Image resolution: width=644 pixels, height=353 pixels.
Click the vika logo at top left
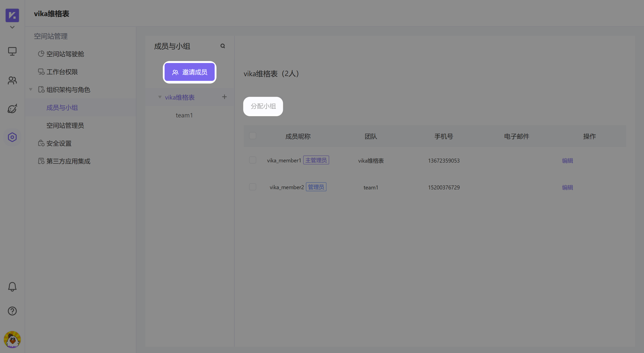(12, 15)
